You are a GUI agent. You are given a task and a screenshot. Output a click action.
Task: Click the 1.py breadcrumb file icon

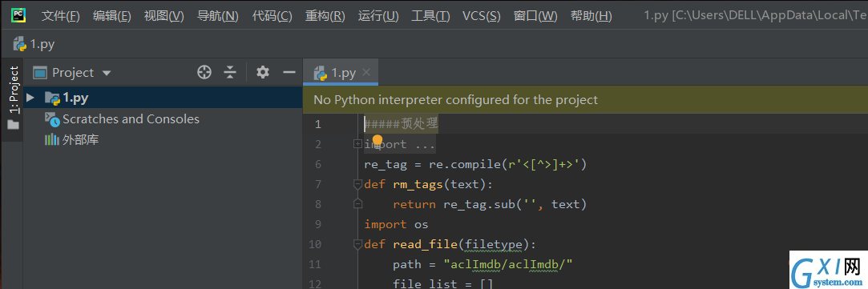[x=20, y=44]
